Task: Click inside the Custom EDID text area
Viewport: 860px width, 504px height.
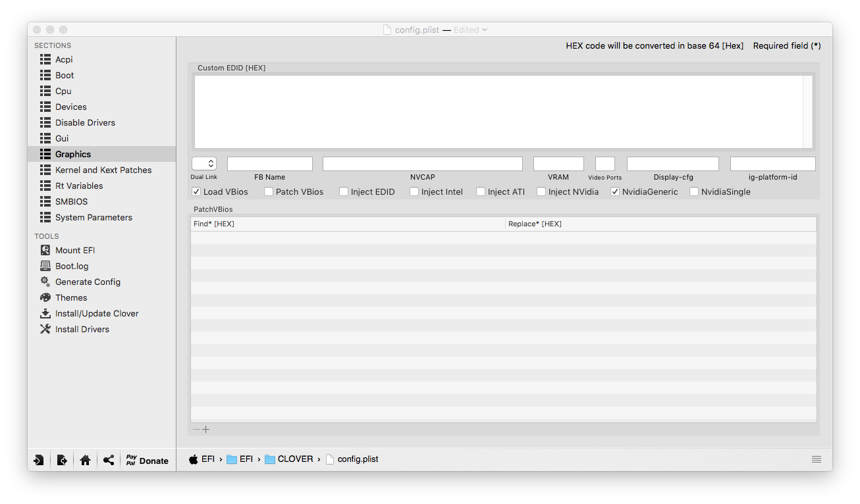Action: 498,112
